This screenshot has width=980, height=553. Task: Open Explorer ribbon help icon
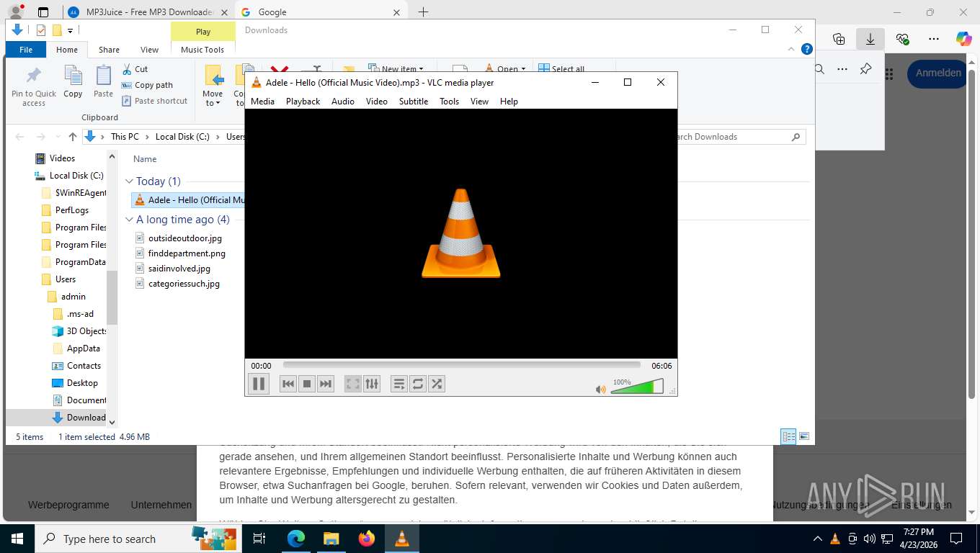tap(807, 50)
